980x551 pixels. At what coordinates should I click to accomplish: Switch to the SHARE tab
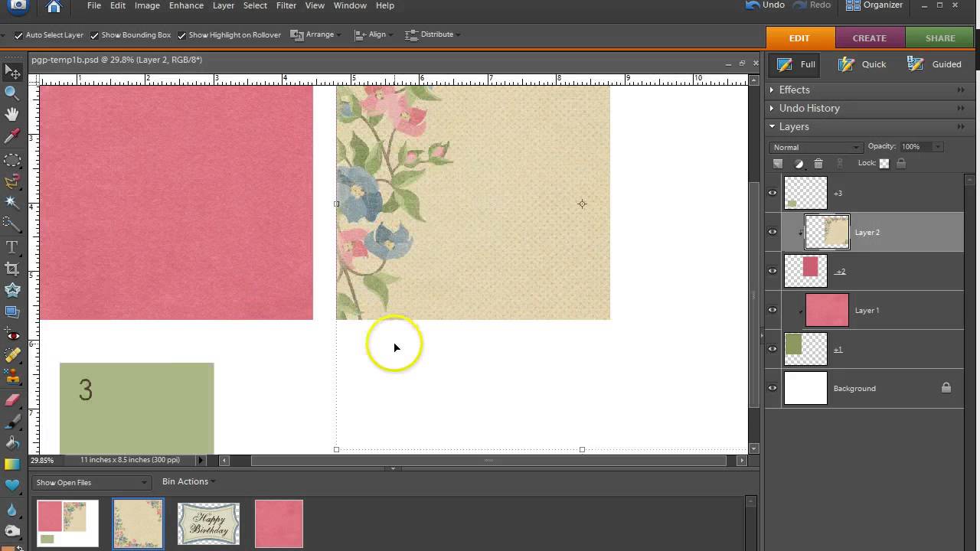pyautogui.click(x=939, y=38)
